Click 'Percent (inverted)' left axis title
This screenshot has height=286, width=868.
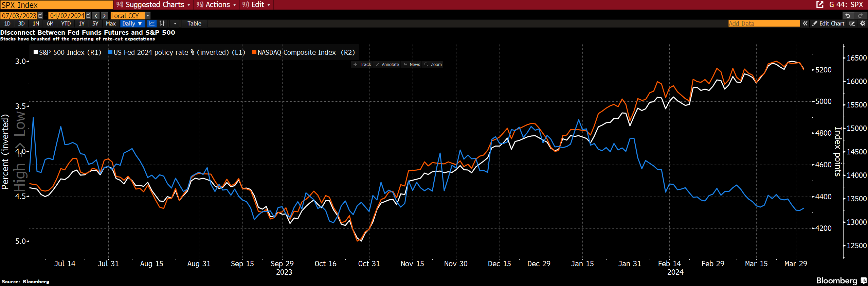click(x=5, y=152)
